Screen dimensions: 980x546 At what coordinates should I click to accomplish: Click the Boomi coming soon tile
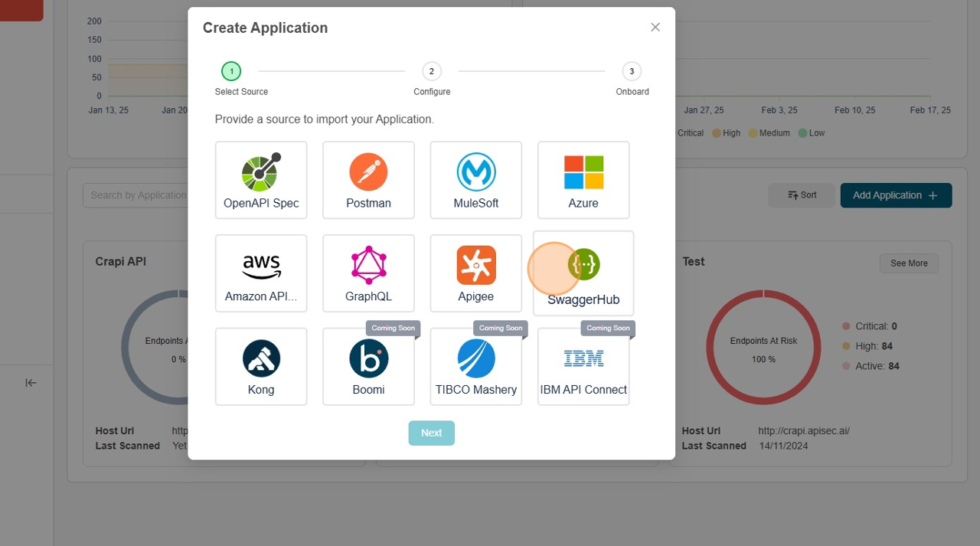pyautogui.click(x=368, y=367)
